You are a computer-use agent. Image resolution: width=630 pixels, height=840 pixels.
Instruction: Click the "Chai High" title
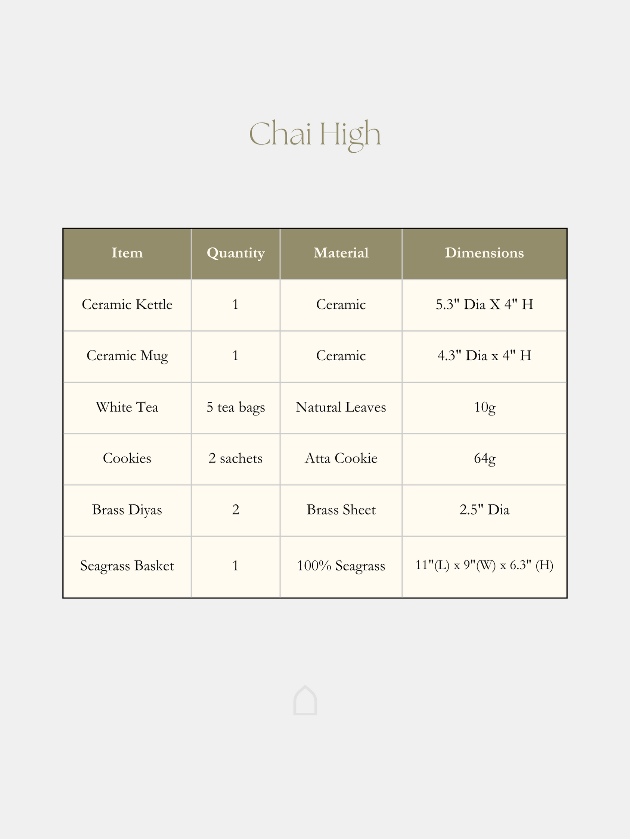[315, 134]
